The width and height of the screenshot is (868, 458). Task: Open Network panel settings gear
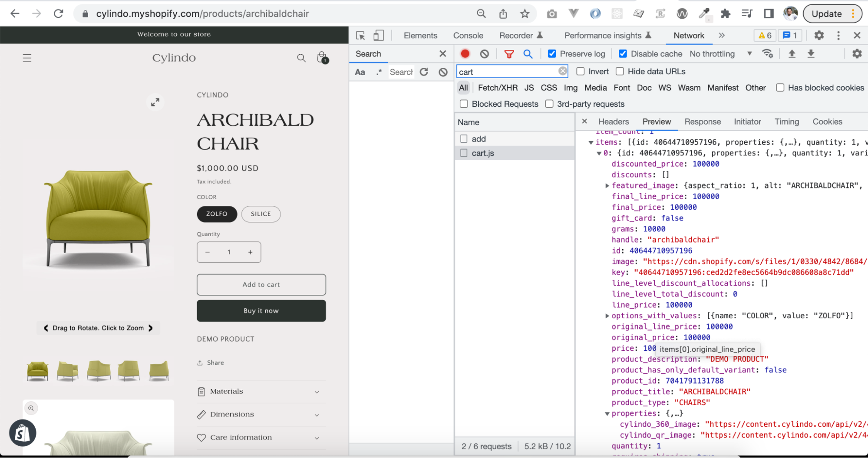point(857,54)
